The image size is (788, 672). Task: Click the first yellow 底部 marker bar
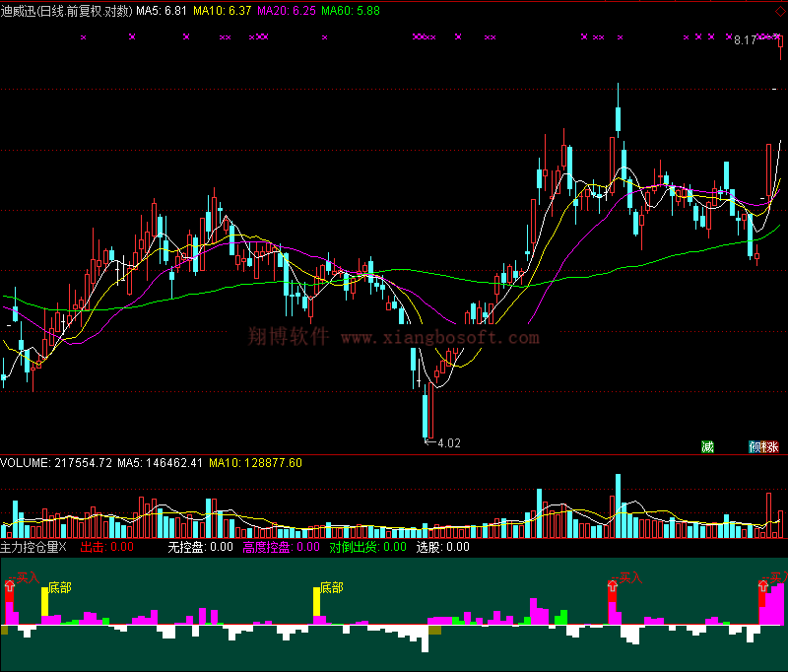click(x=44, y=601)
